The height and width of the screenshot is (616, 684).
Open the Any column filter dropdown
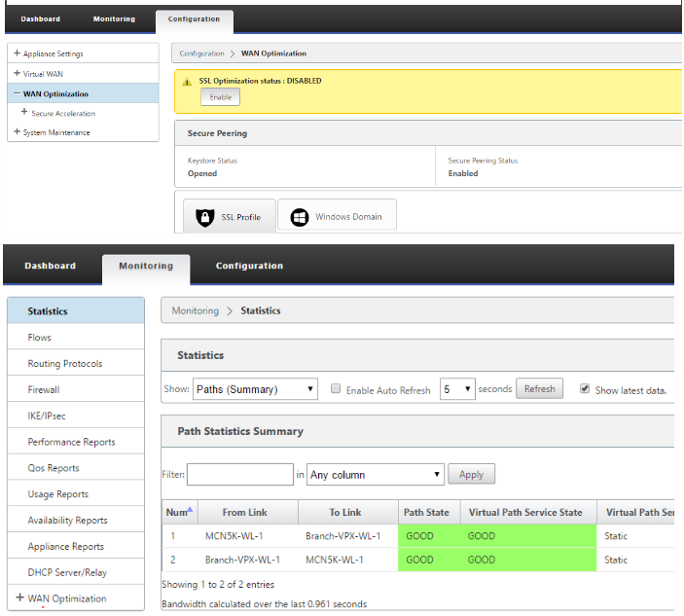coord(376,474)
